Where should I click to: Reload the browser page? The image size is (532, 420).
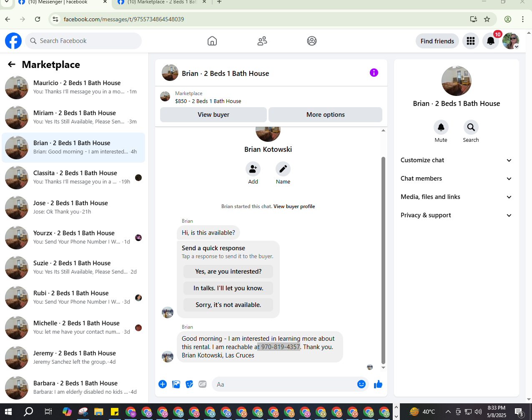[38, 19]
